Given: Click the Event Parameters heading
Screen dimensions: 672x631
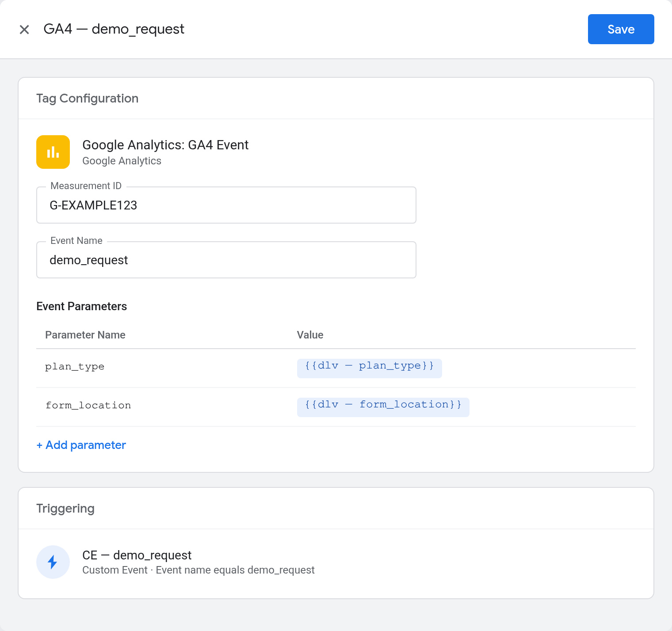Looking at the screenshot, I should click(82, 306).
